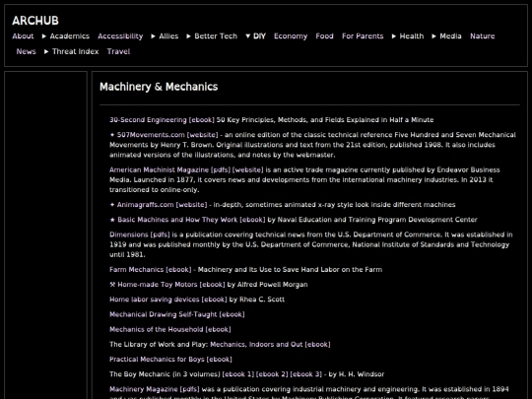This screenshot has width=532, height=399.
Task: Select the Machinery & Mechanics heading
Action: 159,87
